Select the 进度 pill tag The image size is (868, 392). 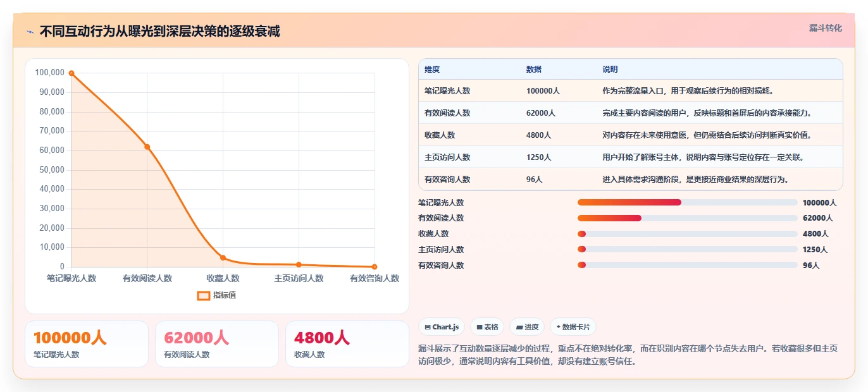tap(527, 327)
